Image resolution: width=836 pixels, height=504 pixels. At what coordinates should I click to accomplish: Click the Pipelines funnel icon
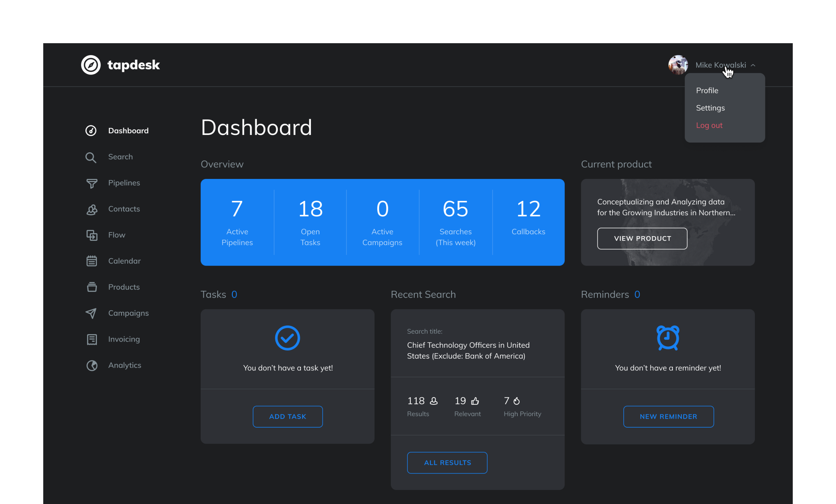(92, 183)
